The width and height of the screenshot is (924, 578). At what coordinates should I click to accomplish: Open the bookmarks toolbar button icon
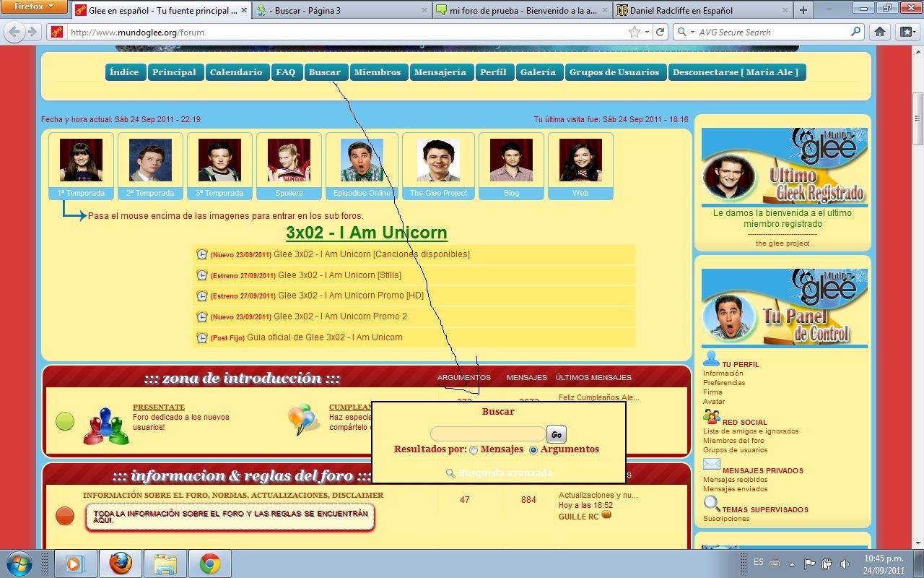click(907, 32)
